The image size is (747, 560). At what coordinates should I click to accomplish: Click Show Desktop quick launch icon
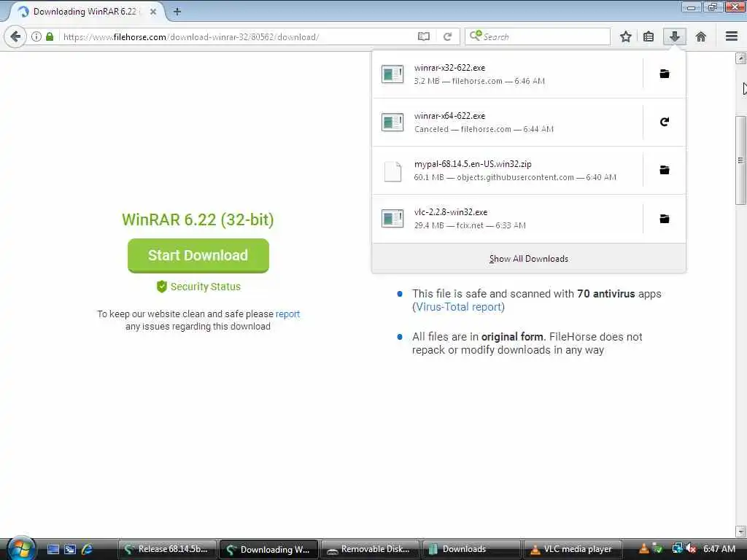coord(53,549)
